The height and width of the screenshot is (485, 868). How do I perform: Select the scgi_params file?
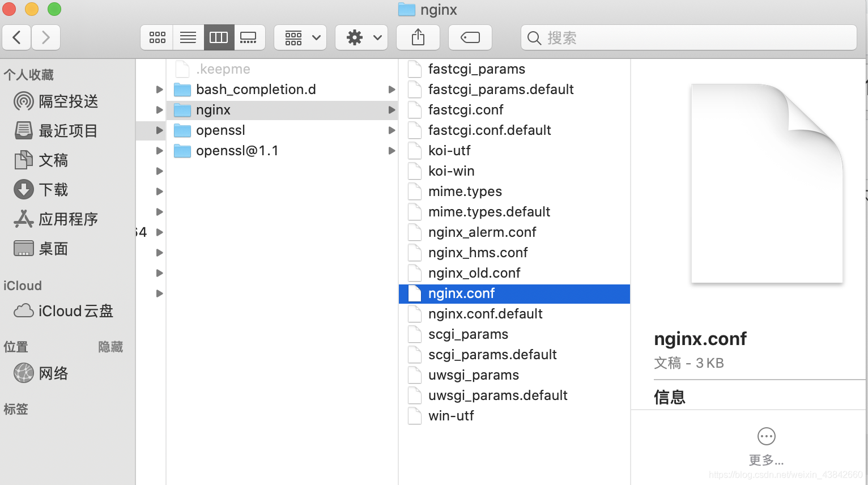514,334
